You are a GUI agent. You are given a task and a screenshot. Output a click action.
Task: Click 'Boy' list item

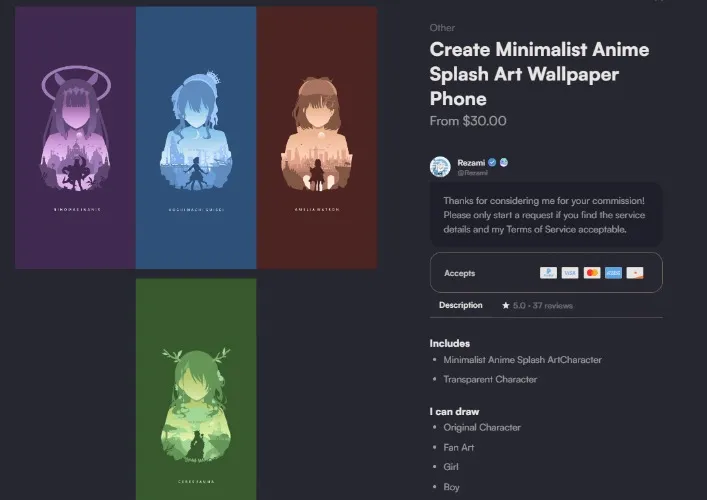(x=451, y=487)
